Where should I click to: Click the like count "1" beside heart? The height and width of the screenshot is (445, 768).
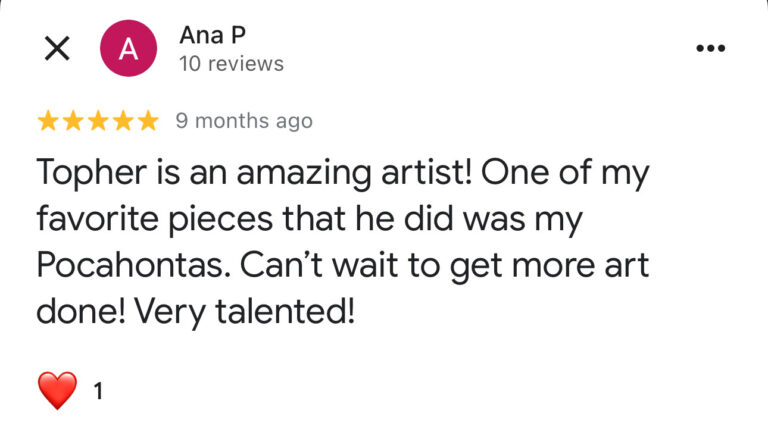click(x=98, y=392)
